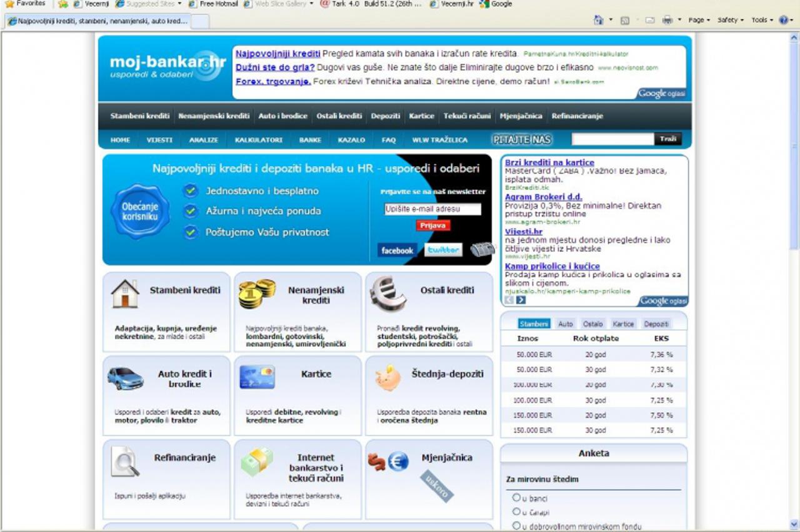Click the Help icon in command bar
The image size is (800, 532).
[x=783, y=20]
